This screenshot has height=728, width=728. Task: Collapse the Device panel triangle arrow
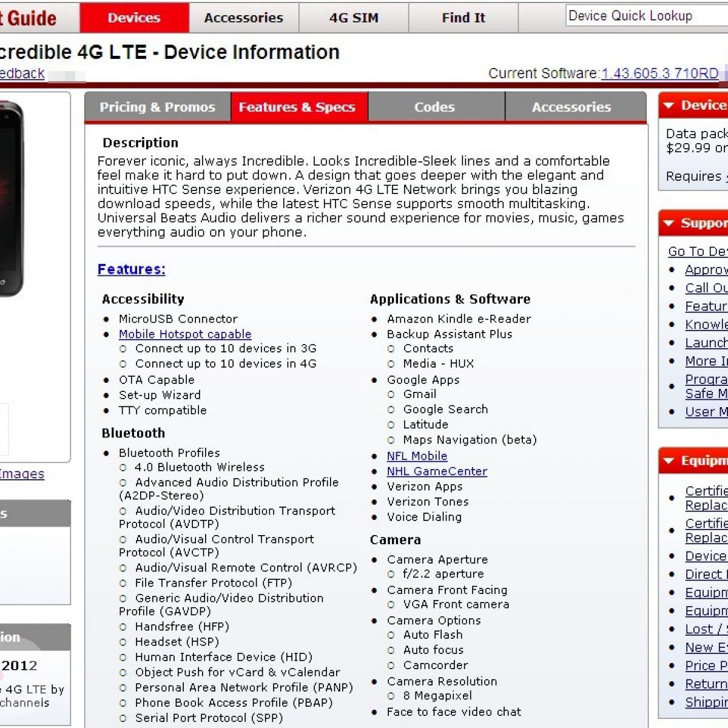click(x=669, y=106)
